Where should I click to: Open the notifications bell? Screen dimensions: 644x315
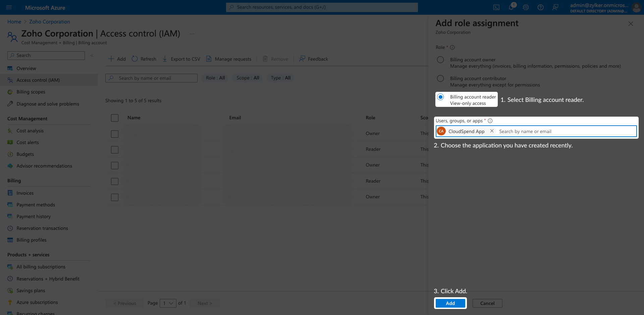point(511,7)
